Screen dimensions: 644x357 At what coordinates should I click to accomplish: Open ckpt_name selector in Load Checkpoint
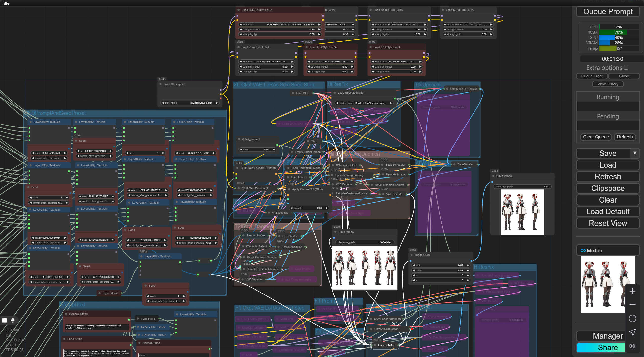(x=190, y=103)
